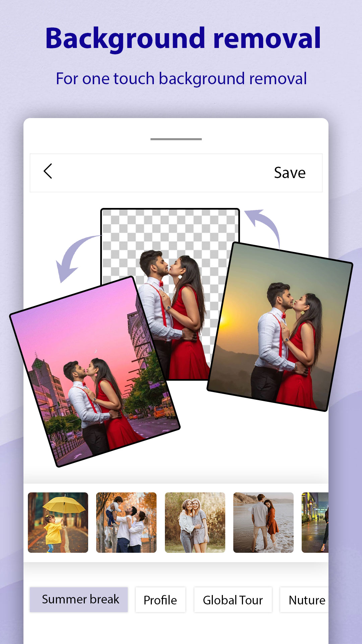Tap the night street thumbnail
The width and height of the screenshot is (362, 644).
click(x=315, y=523)
